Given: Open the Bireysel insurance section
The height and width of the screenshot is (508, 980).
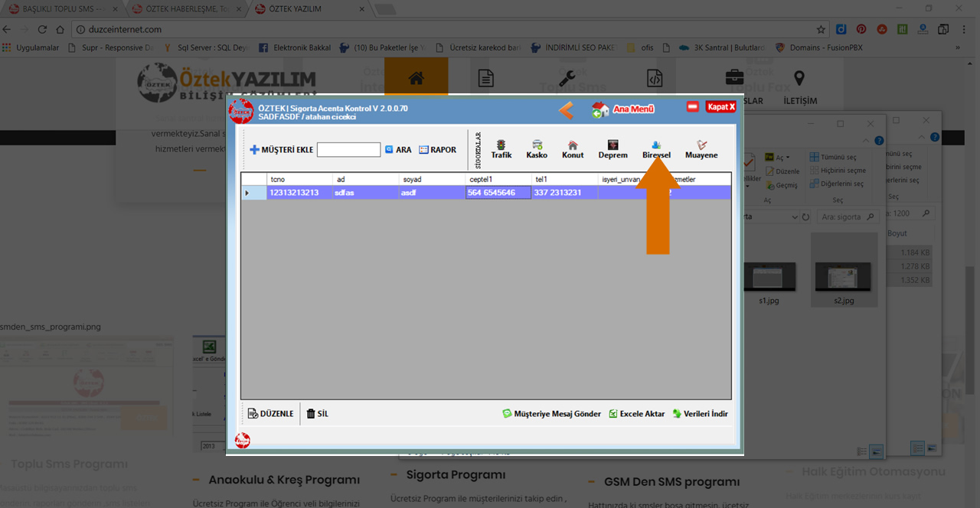Looking at the screenshot, I should 657,149.
